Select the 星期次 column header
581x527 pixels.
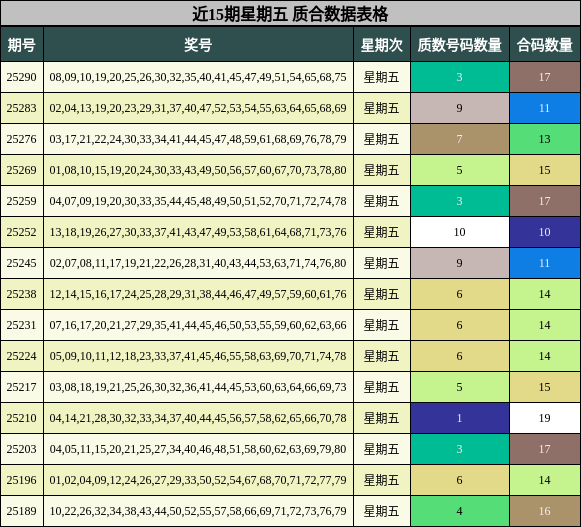(382, 44)
